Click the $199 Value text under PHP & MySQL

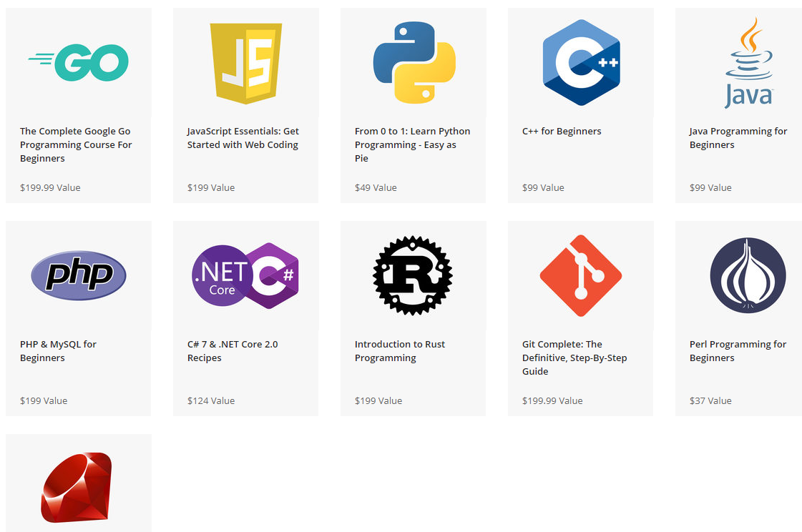point(44,400)
